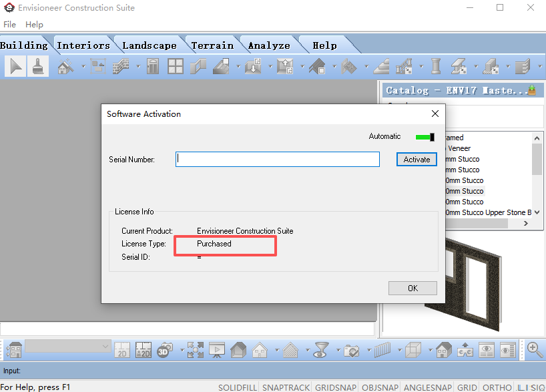Select the steel beam tool
546x392 pixels.
click(459, 66)
